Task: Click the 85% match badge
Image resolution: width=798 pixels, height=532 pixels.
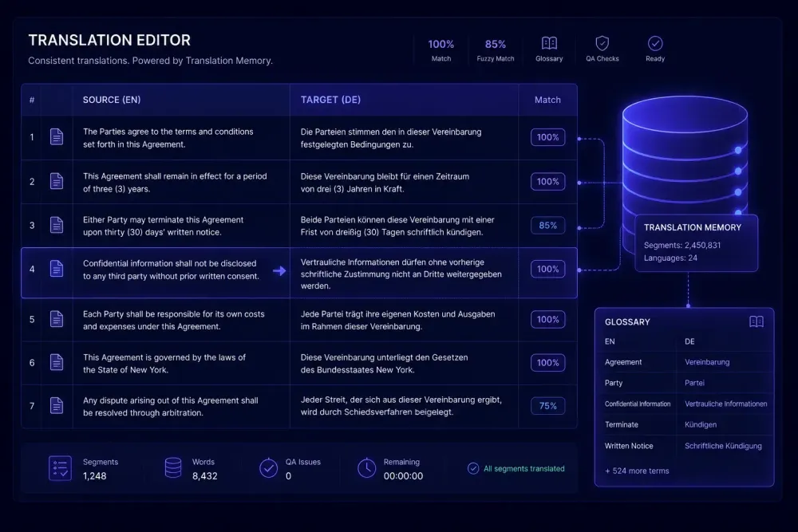Action: pyautogui.click(x=547, y=225)
